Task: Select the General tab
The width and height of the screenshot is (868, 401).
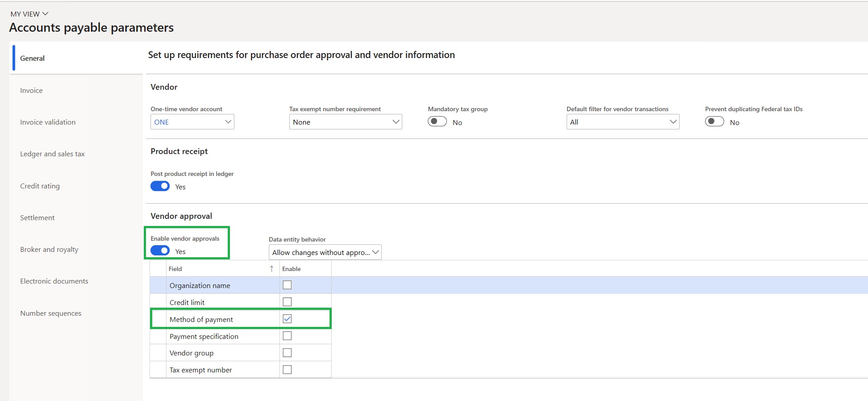Action: pos(32,58)
